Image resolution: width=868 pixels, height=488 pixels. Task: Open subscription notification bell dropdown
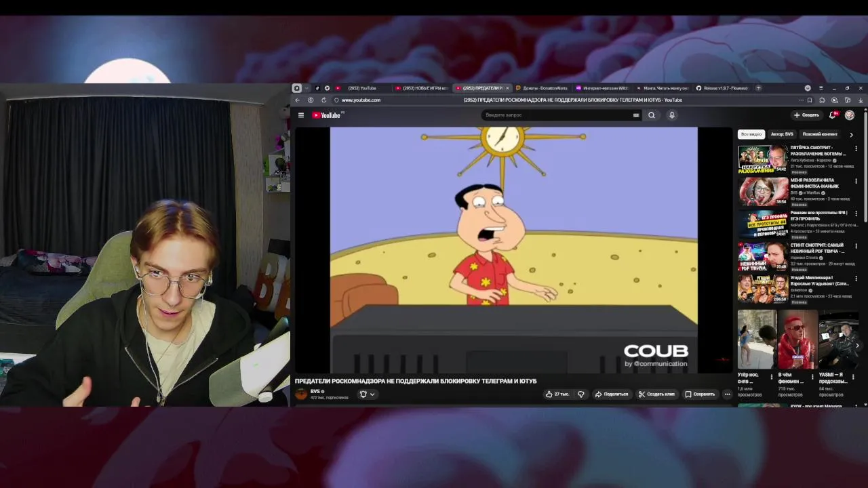click(x=367, y=394)
